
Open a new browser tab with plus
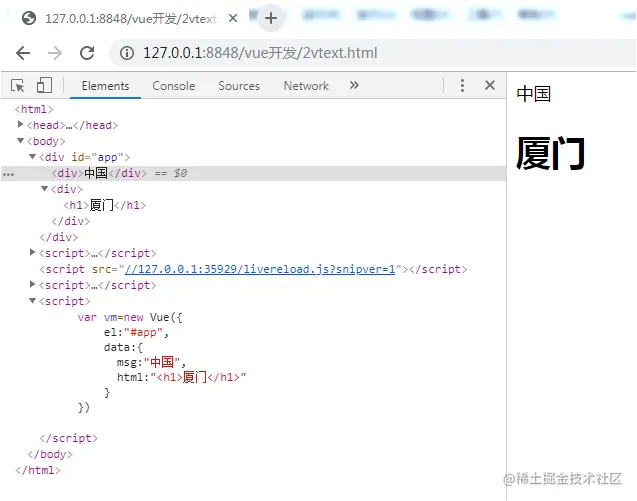[271, 18]
